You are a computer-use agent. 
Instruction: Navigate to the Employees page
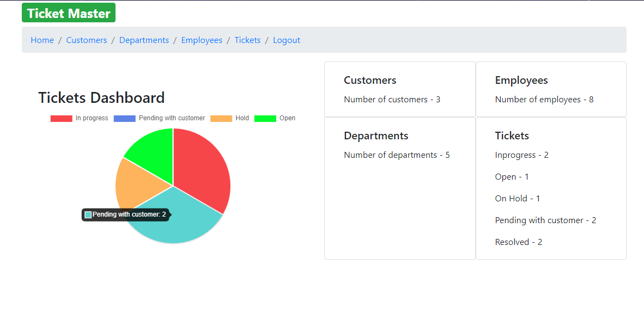coord(202,40)
